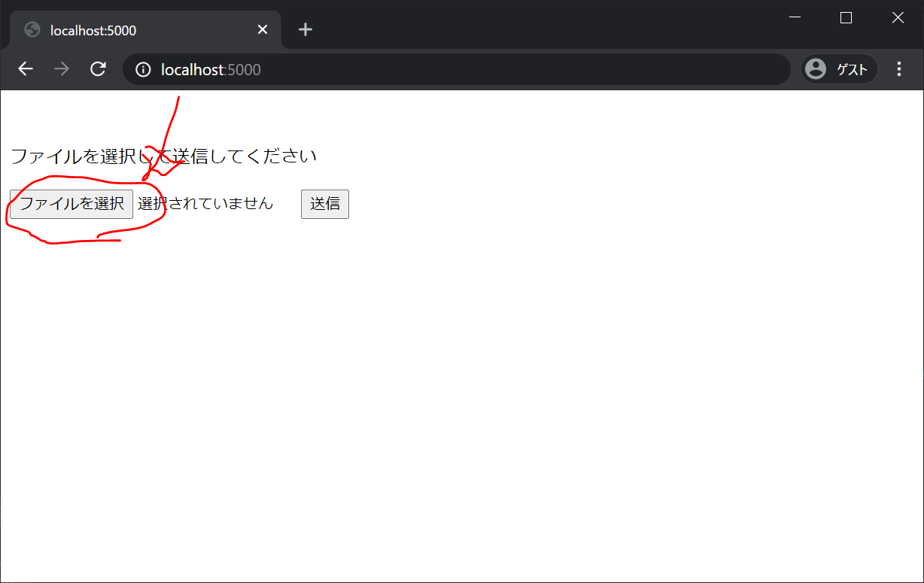Open the ゲスト guest profile button

tap(839, 69)
